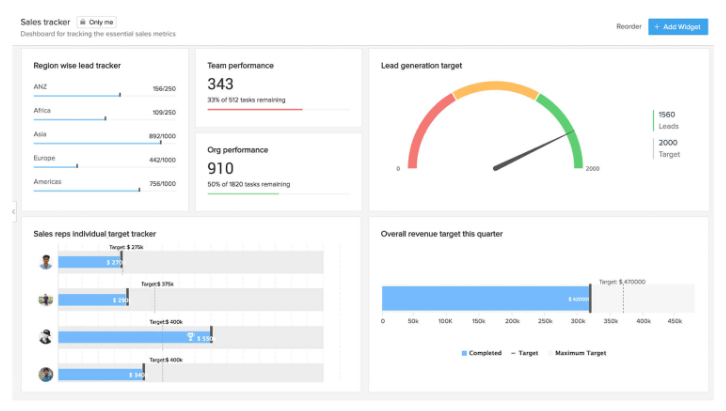
Task: Click the 200k axis label in revenue chart
Action: click(x=512, y=321)
